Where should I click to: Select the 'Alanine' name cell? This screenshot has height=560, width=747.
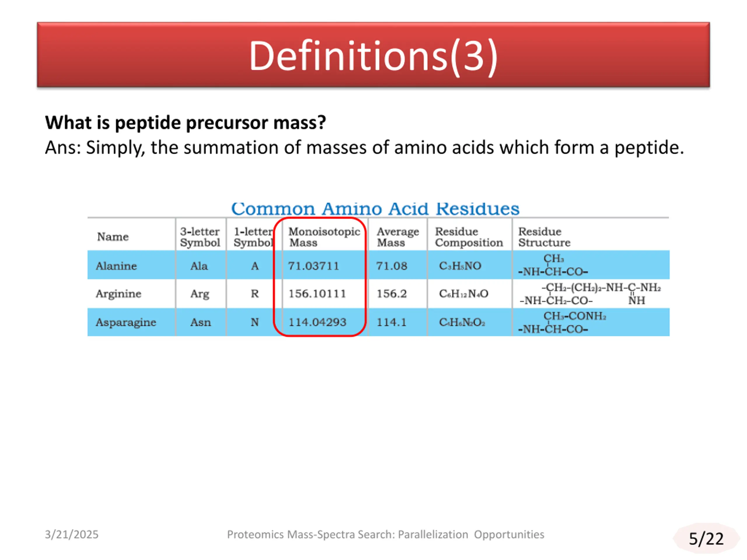click(x=116, y=266)
